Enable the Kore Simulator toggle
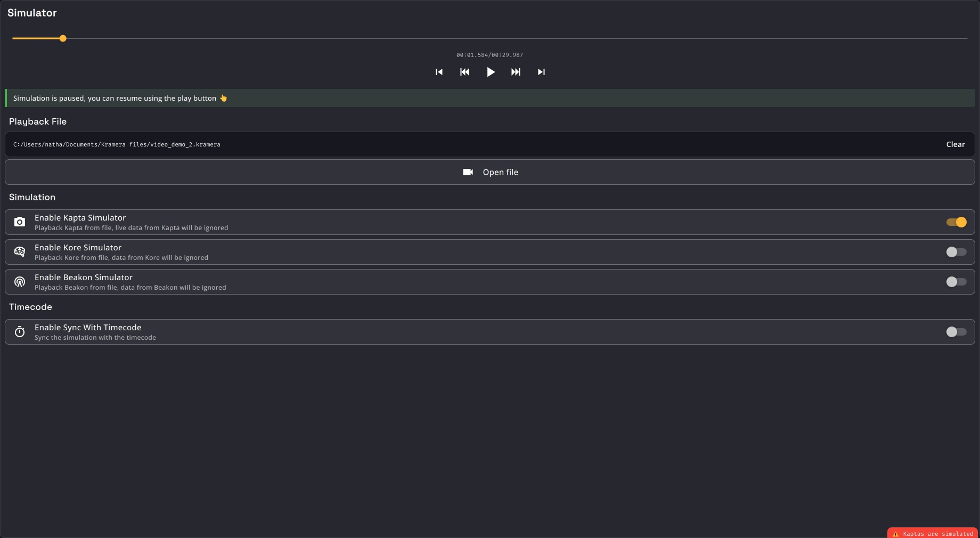The width and height of the screenshot is (980, 538). (956, 252)
